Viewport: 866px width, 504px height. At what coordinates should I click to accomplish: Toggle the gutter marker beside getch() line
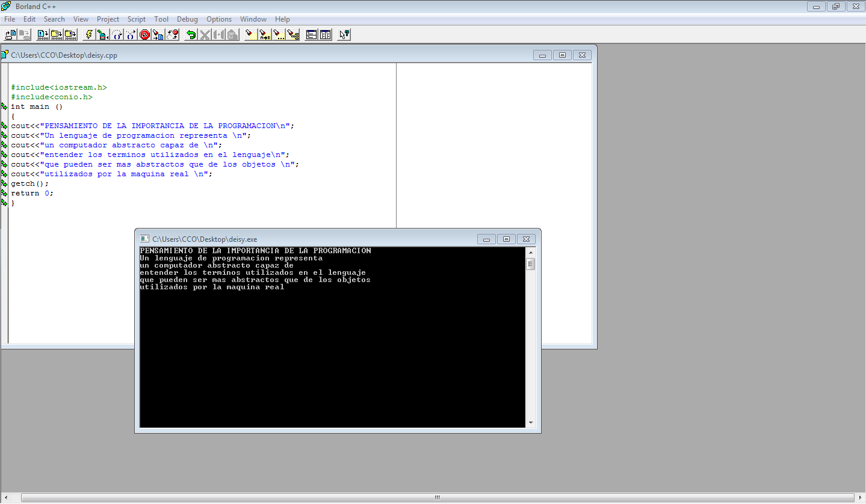(x=4, y=183)
